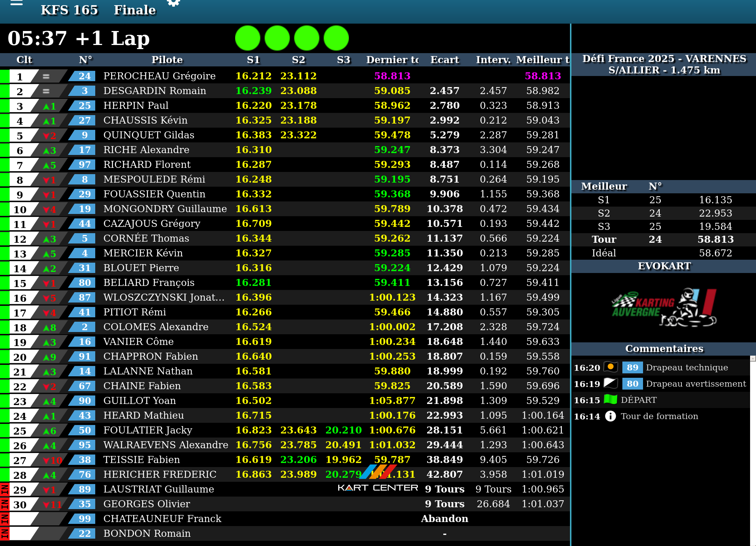Click the Tour de formation info icon
Viewport: 756px width, 546px height.
coord(611,416)
